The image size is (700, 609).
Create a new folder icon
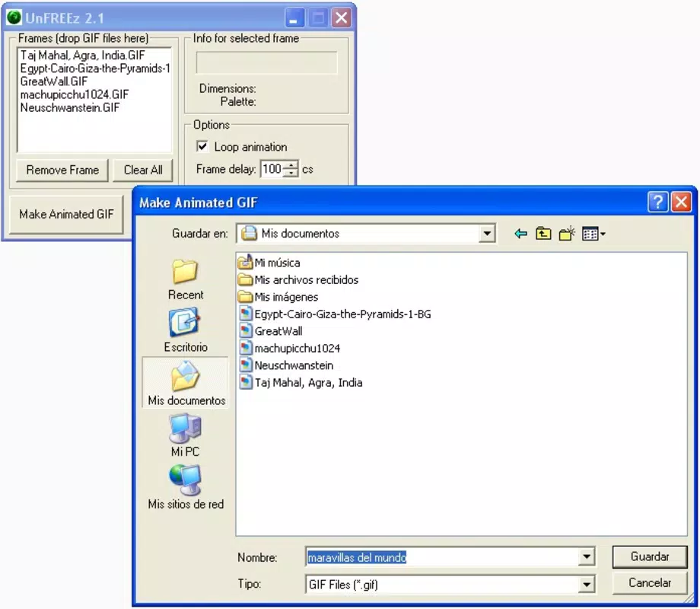coord(567,234)
